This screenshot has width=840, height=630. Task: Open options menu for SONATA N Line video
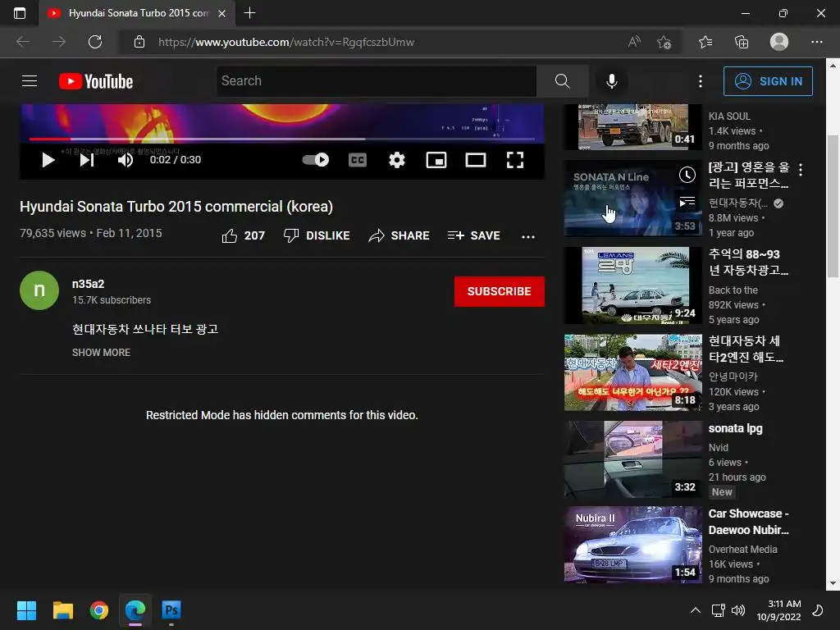(x=801, y=170)
